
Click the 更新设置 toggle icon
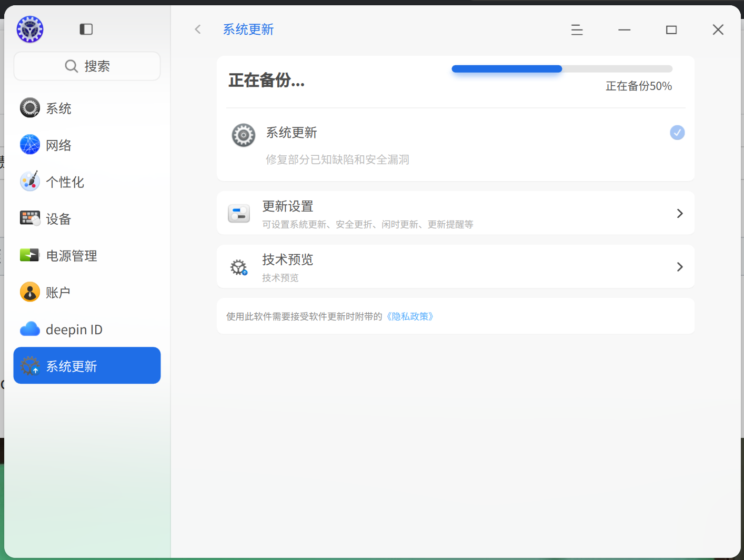tap(239, 214)
